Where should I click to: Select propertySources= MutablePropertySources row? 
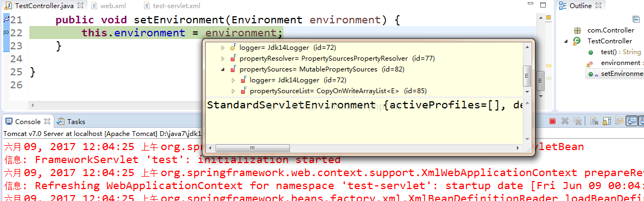click(322, 69)
